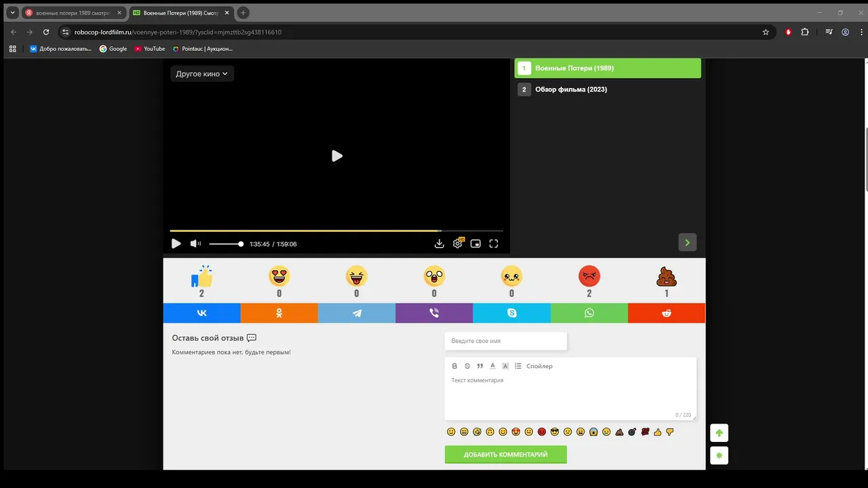Play the video using the center play button
This screenshot has width=868, height=488.
(x=337, y=156)
